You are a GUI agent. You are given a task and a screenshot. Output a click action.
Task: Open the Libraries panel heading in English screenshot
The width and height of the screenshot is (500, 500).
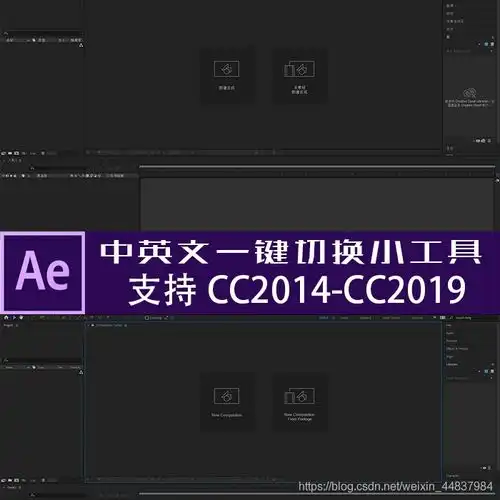tap(452, 364)
